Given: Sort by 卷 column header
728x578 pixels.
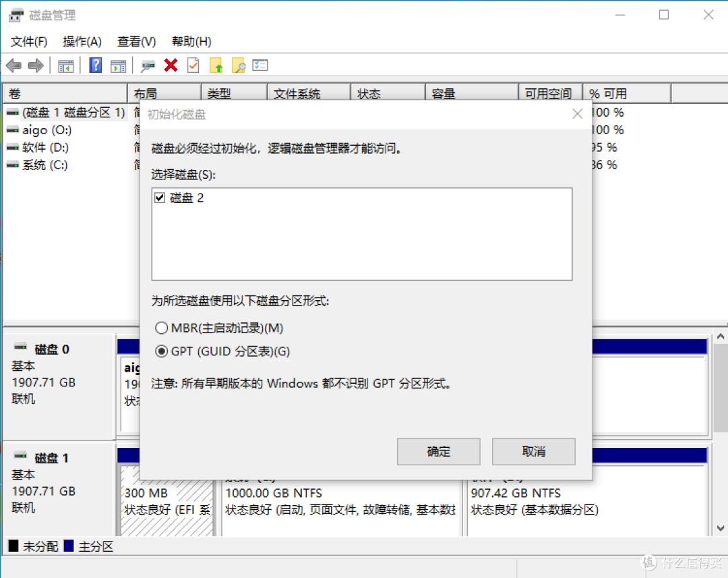Looking at the screenshot, I should coord(65,93).
